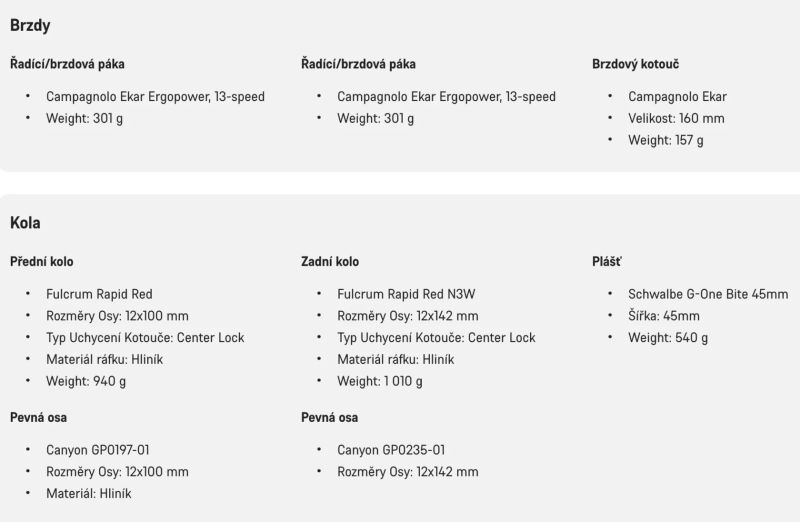Select the Šířka: 45mm spec

(x=664, y=316)
